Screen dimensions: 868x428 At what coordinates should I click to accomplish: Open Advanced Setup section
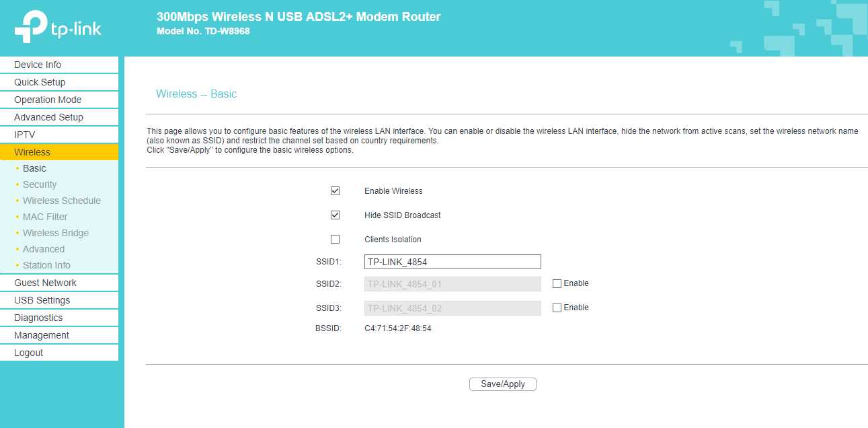coord(59,117)
